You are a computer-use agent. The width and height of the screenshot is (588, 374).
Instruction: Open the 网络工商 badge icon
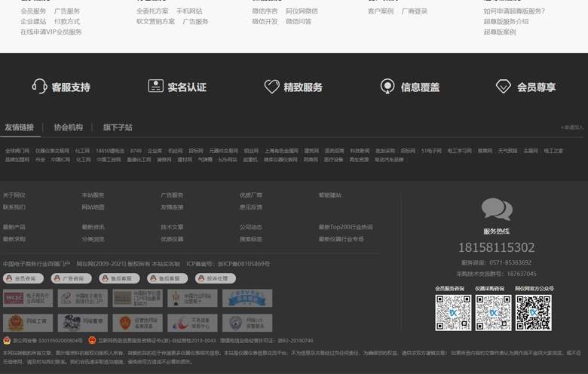[27, 323]
